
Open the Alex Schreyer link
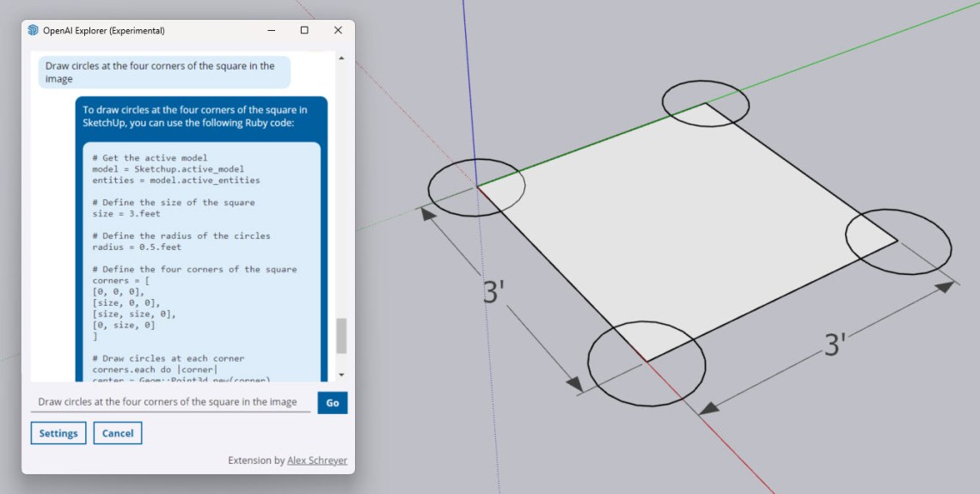point(317,460)
